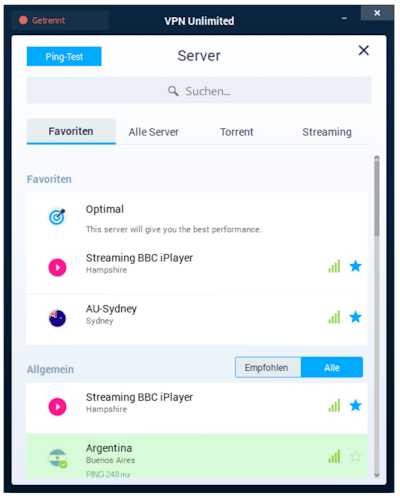Image resolution: width=400 pixels, height=498 pixels.
Task: Click in the Suchen search field
Action: (199, 90)
